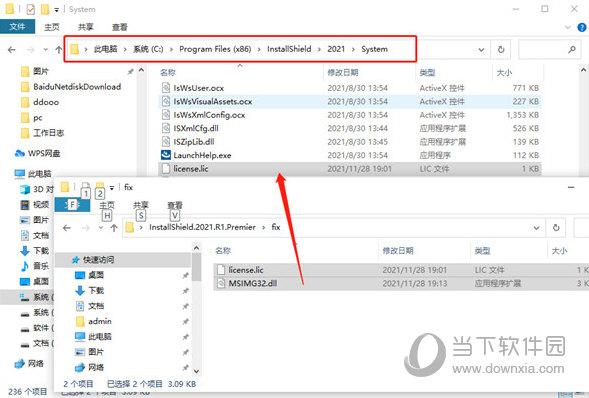Open the 查看 tab in fix window
Image resolution: width=589 pixels, height=398 pixels.
[175, 205]
